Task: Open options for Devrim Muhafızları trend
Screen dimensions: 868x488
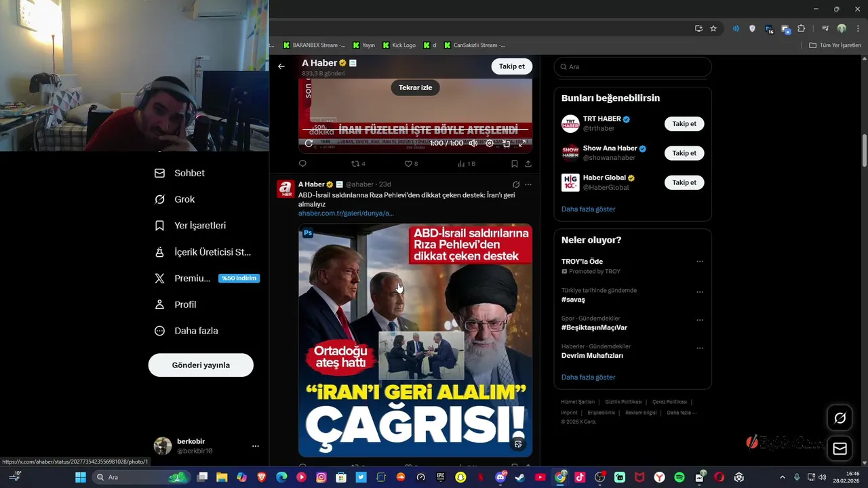Action: pos(700,348)
